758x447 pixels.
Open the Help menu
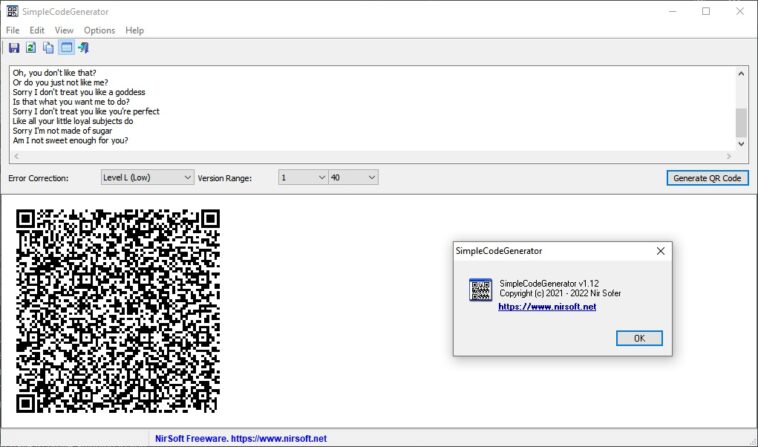click(134, 30)
